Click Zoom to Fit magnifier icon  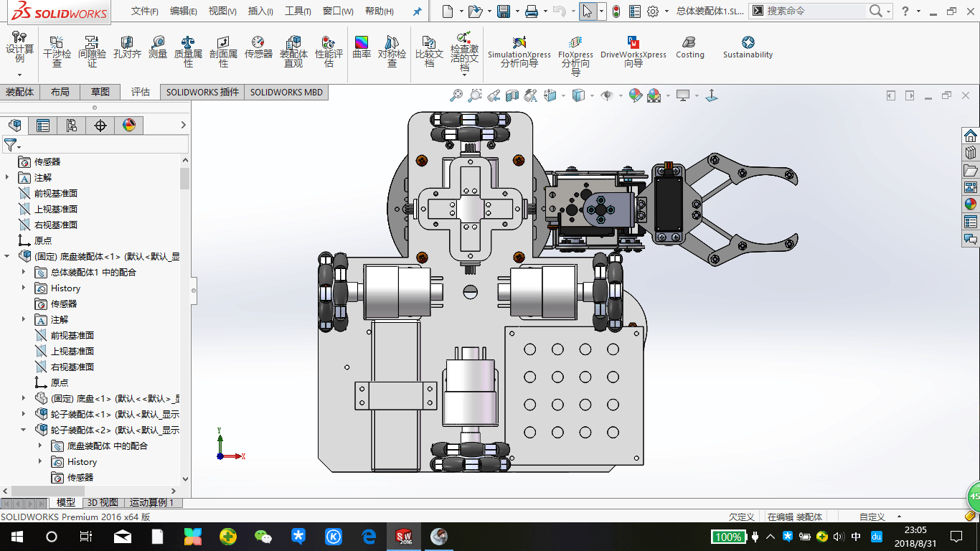[456, 95]
